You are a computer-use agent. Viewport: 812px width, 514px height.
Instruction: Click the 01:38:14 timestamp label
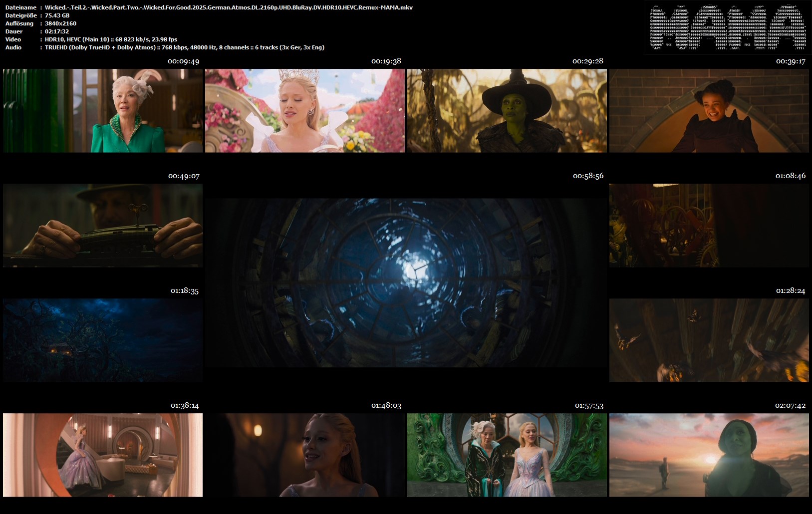[x=185, y=406]
